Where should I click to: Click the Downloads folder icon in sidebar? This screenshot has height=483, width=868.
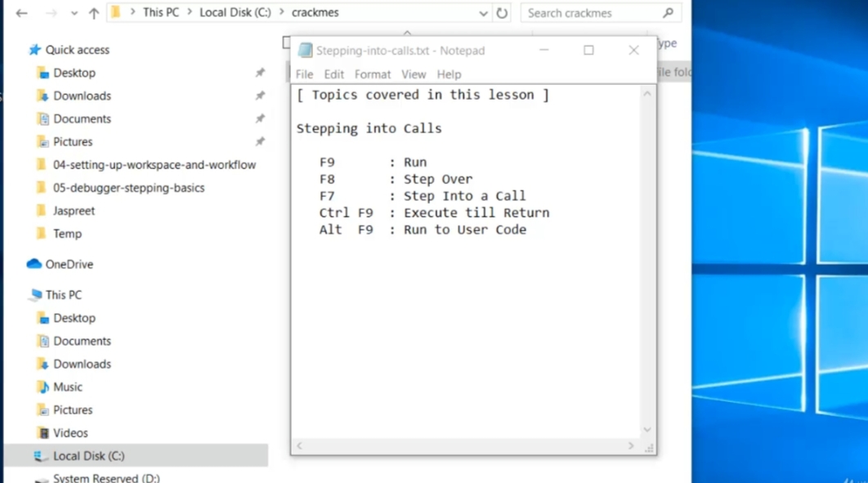43,96
